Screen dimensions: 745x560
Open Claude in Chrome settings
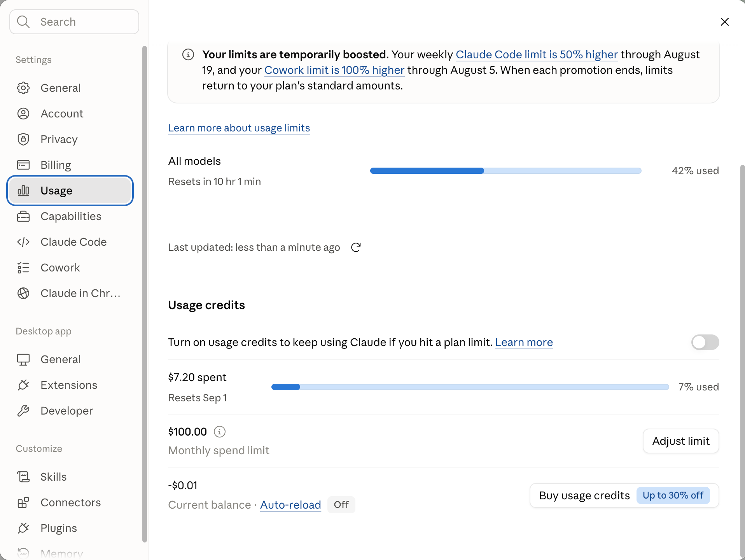pyautogui.click(x=70, y=293)
